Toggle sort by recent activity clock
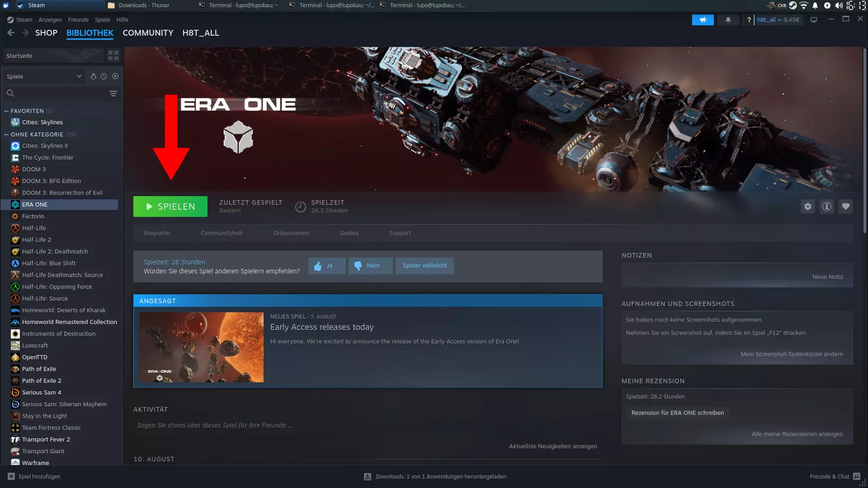This screenshot has height=488, width=868. point(104,76)
